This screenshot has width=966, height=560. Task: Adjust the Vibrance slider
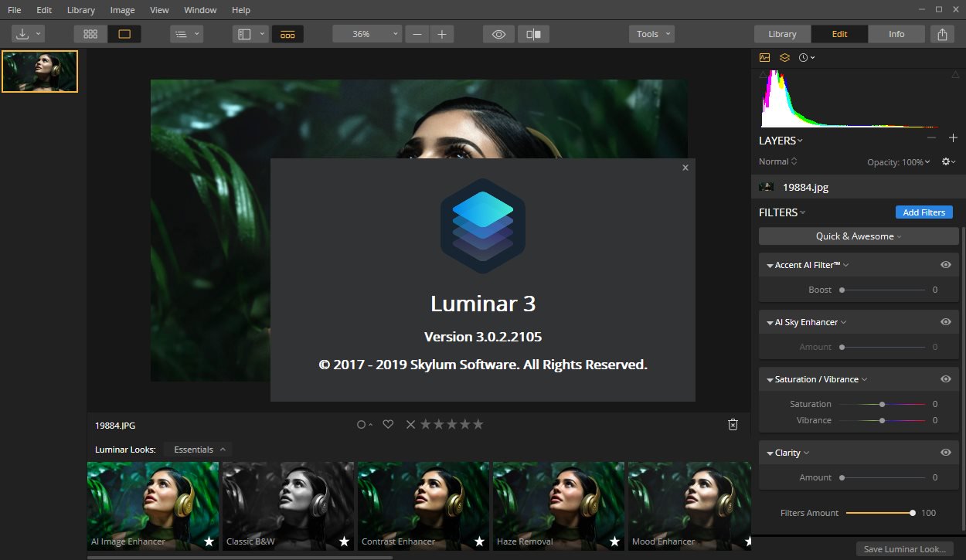coord(882,420)
